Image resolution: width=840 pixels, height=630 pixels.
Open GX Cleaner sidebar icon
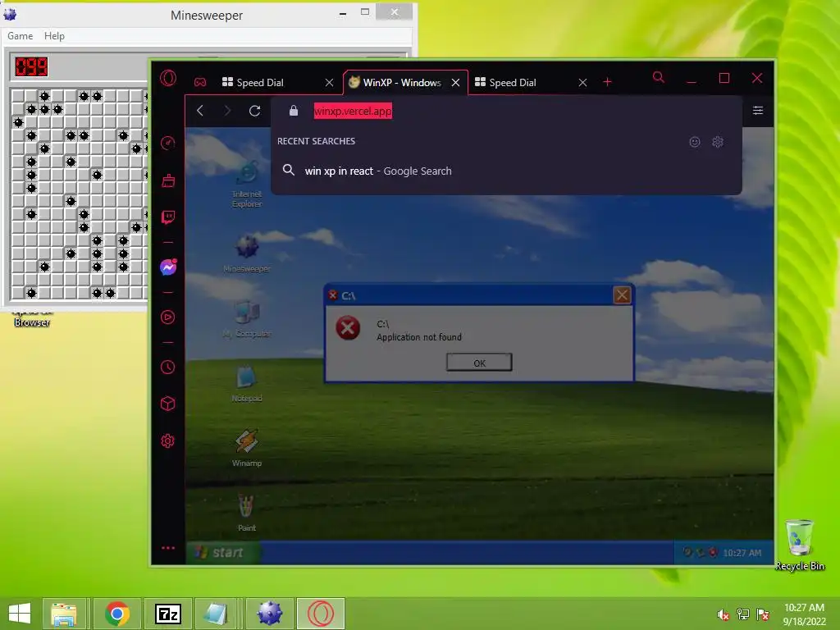click(167, 180)
